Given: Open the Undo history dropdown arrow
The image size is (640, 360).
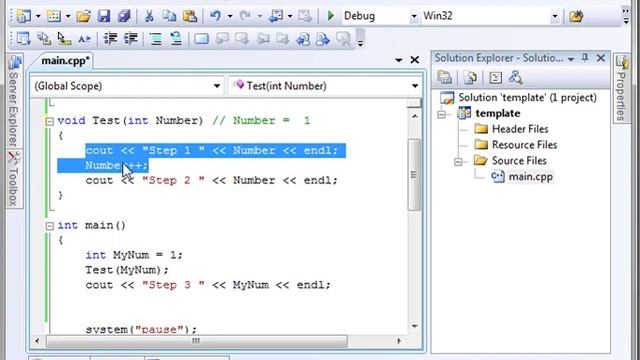Looking at the screenshot, I should 230,16.
